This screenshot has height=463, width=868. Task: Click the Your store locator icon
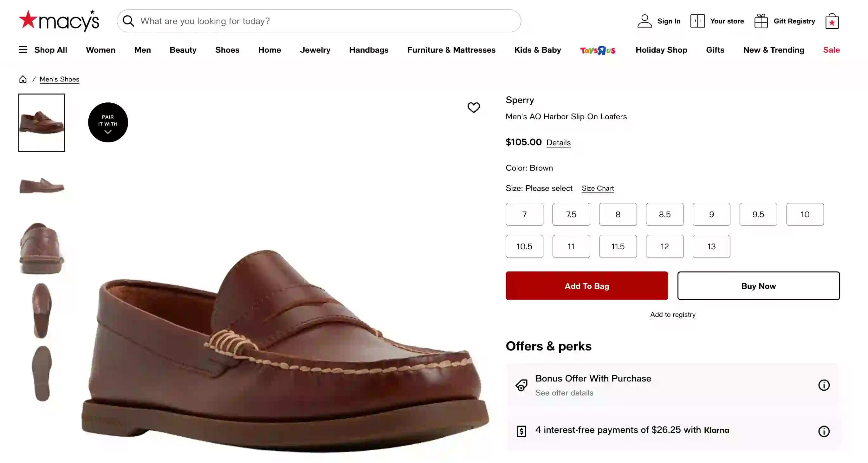(x=697, y=21)
